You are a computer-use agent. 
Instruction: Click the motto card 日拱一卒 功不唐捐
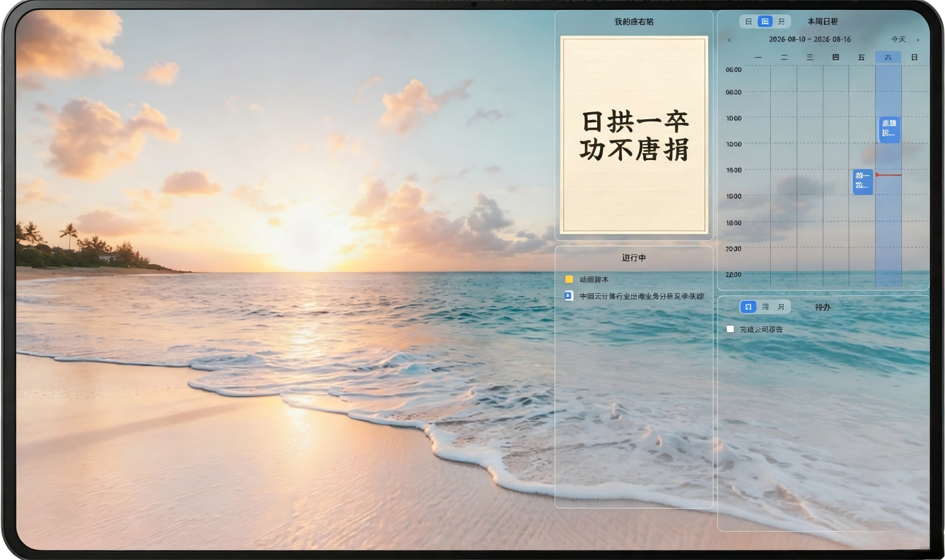pos(634,135)
